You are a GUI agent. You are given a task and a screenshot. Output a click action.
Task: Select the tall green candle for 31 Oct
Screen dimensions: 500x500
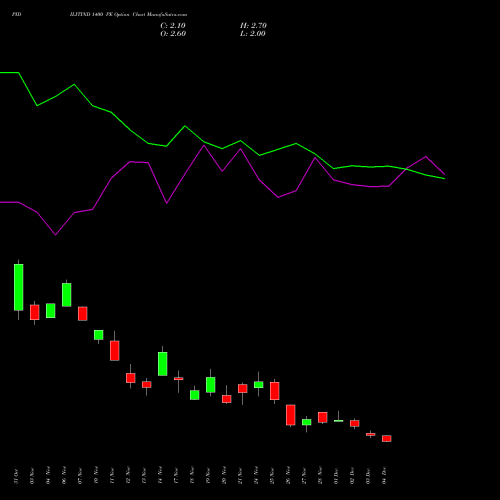[19, 287]
